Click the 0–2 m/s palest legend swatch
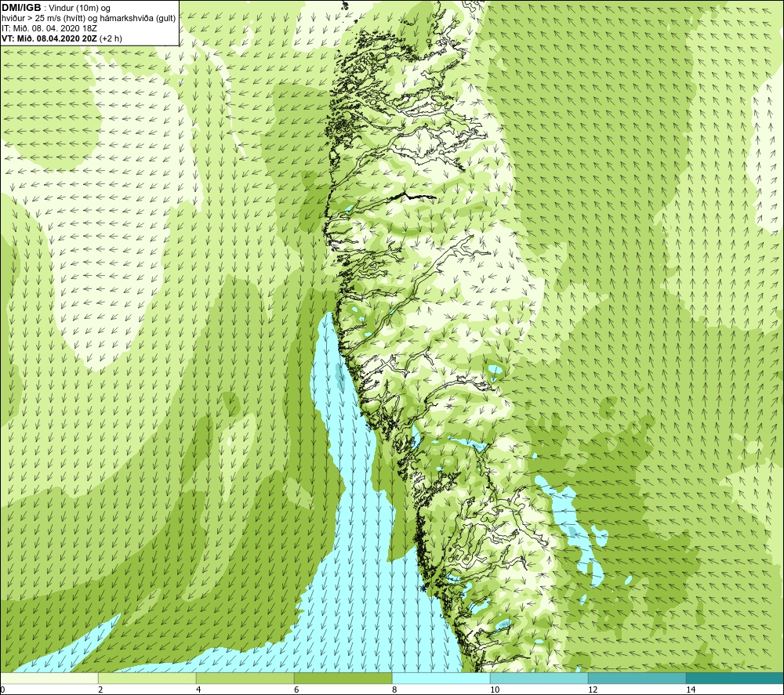 [49, 678]
